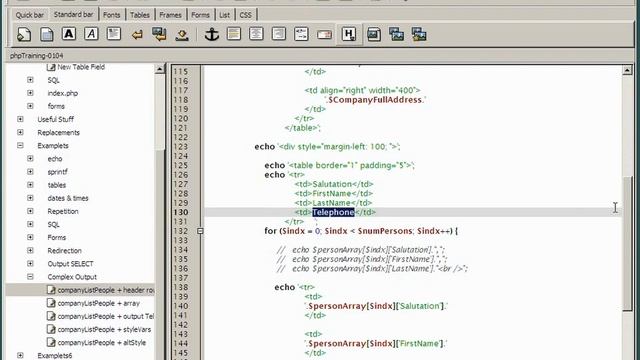This screenshot has height=360, width=640.
Task: Insert HTML comment icon
Action: pos(301,34)
